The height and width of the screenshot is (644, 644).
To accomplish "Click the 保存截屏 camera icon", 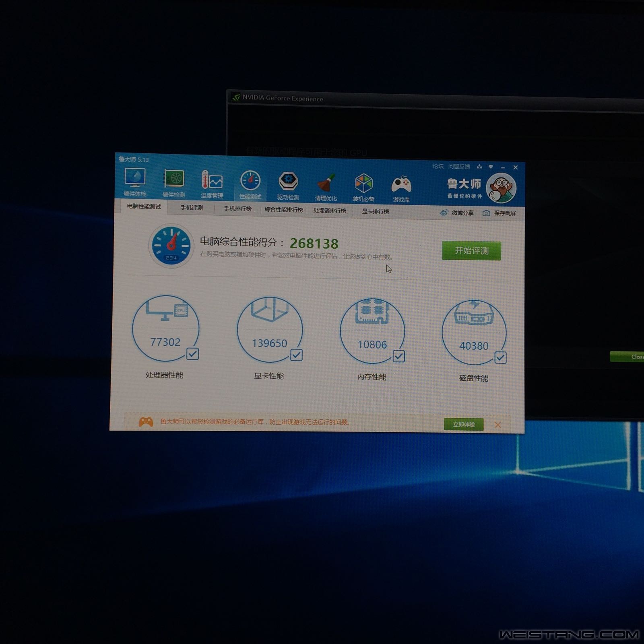I will [x=486, y=213].
